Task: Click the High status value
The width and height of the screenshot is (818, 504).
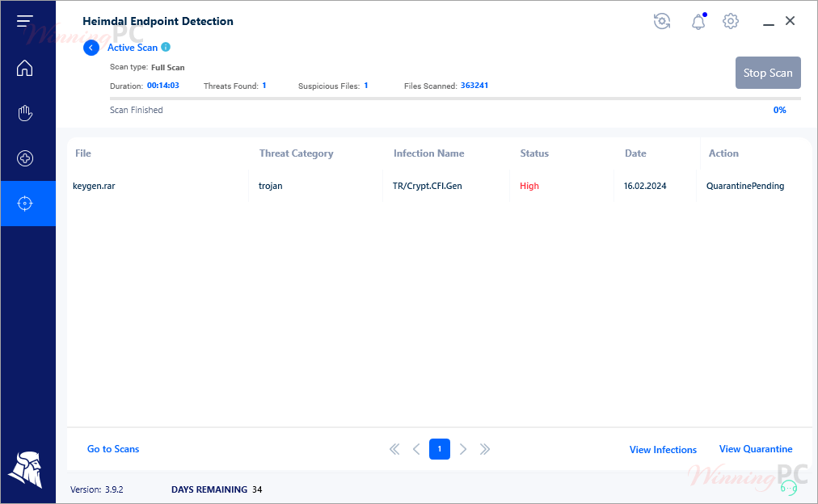Action: [x=529, y=186]
